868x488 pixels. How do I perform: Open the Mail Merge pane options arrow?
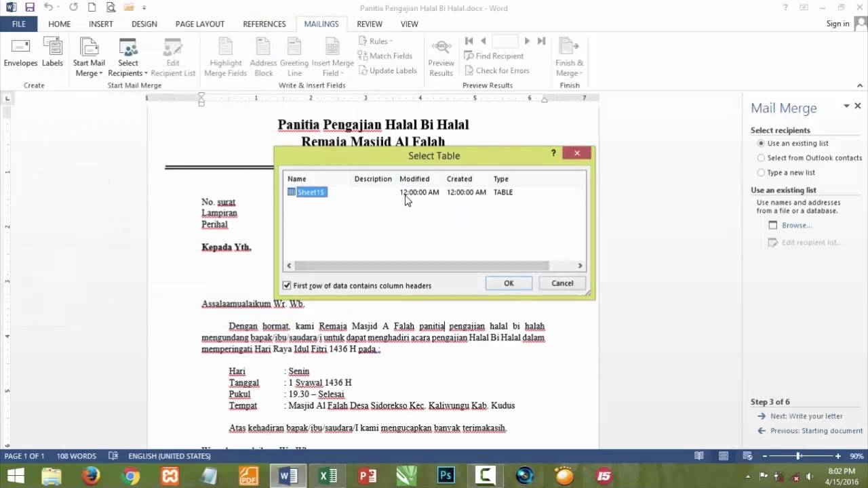pos(846,106)
